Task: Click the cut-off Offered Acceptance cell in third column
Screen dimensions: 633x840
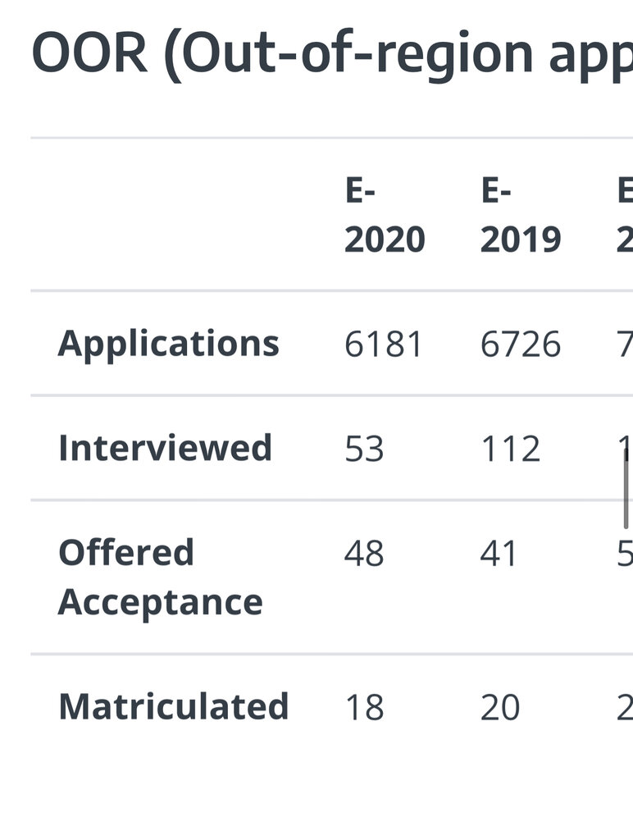Action: (625, 555)
